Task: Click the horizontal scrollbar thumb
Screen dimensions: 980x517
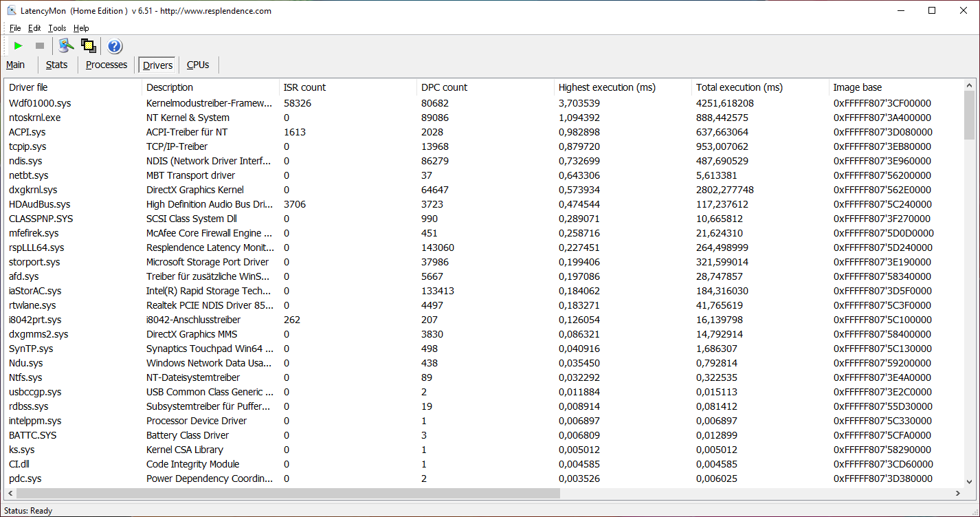Action: [x=289, y=494]
